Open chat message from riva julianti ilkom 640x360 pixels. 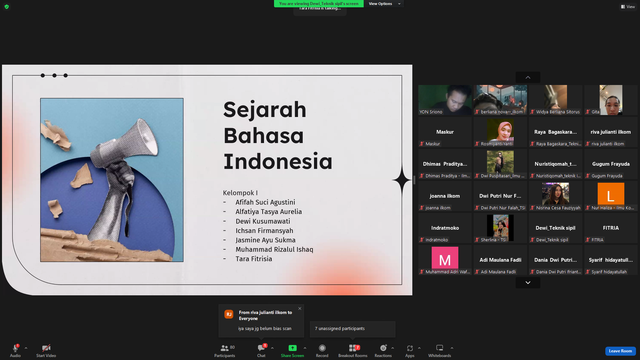[x=261, y=321]
